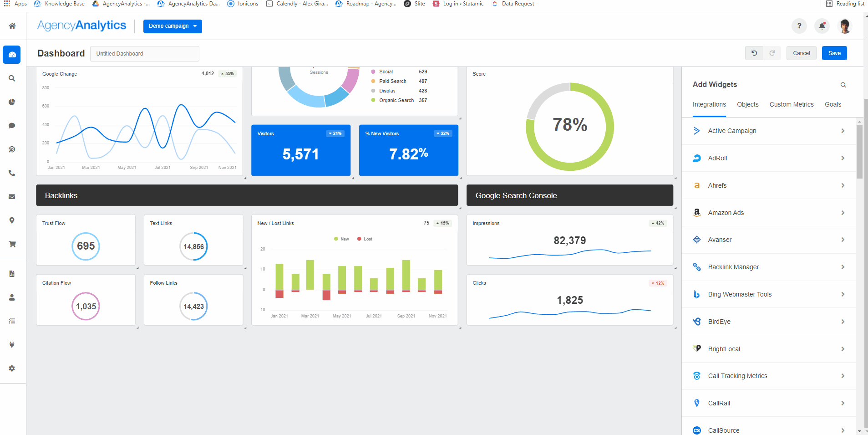Click the Add Widgets search icon
Viewport: 868px width, 435px height.
pyautogui.click(x=843, y=85)
